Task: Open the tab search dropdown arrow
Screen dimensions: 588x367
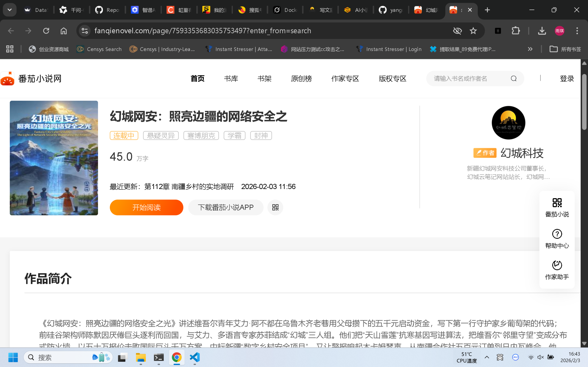Action: tap(9, 10)
